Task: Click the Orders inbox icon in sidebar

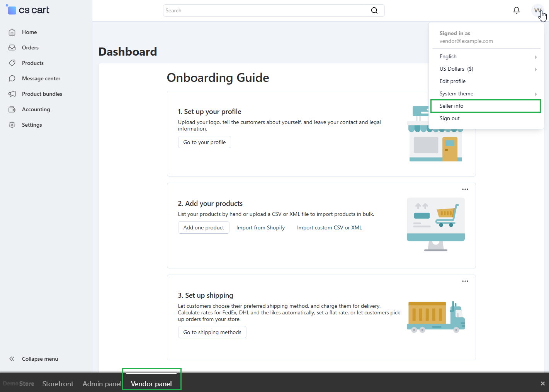Action: click(12, 48)
